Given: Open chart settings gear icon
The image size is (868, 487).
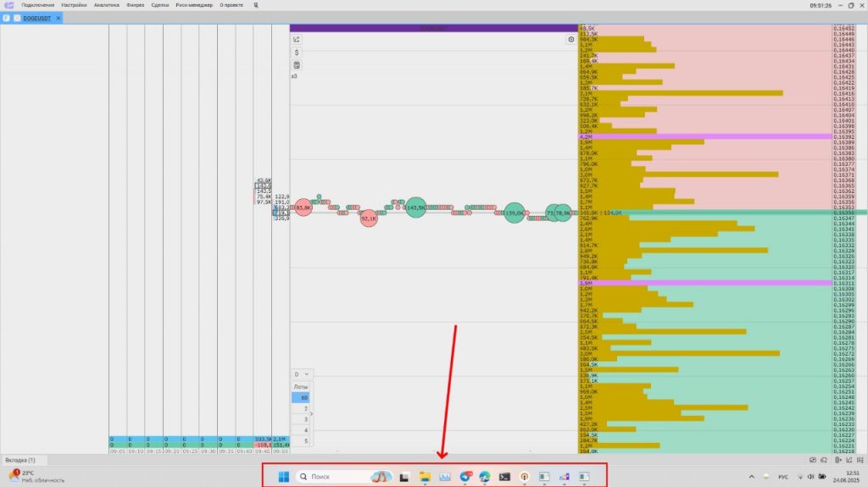Looking at the screenshot, I should [570, 39].
